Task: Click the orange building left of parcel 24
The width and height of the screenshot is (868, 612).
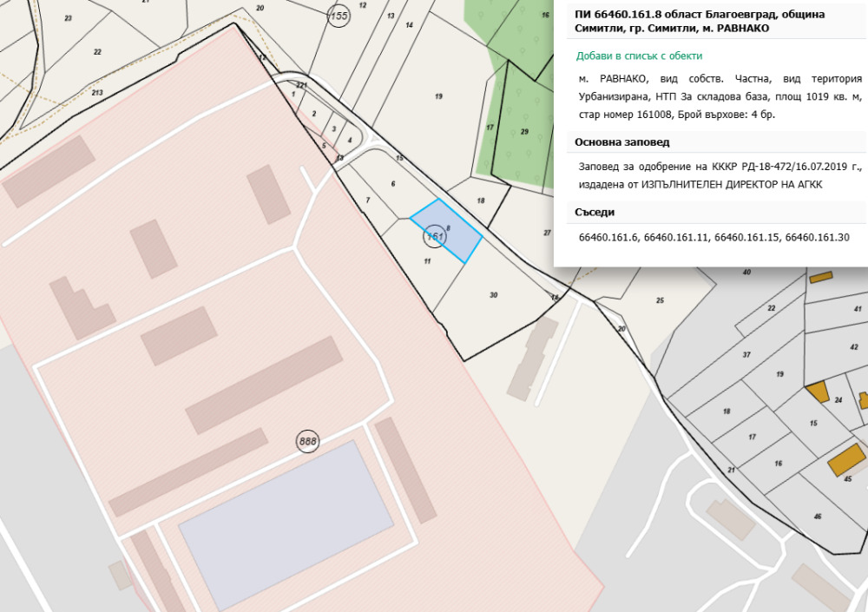Action: click(817, 392)
